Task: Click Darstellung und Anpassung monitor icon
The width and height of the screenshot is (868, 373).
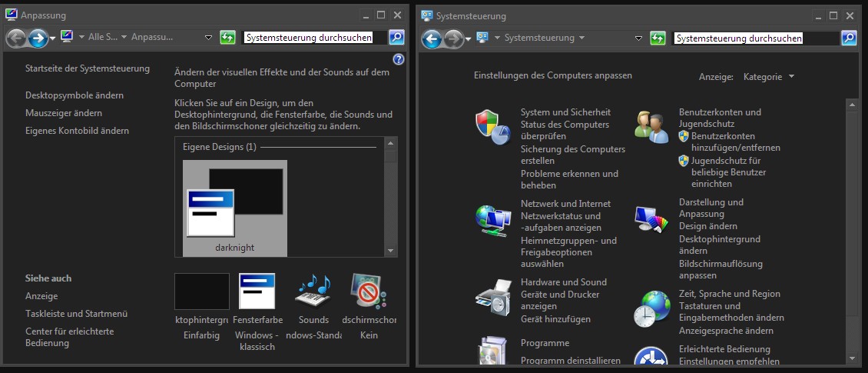Action: (x=651, y=219)
